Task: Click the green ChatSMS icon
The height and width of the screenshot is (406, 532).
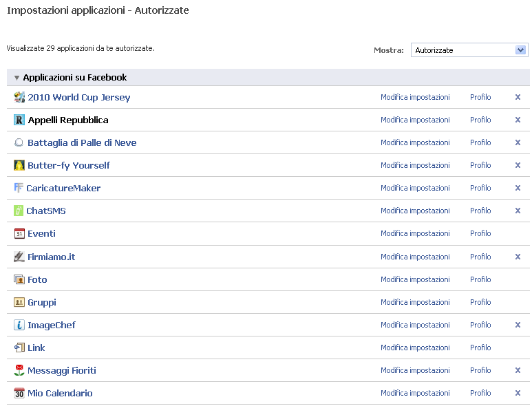Action: (x=19, y=211)
